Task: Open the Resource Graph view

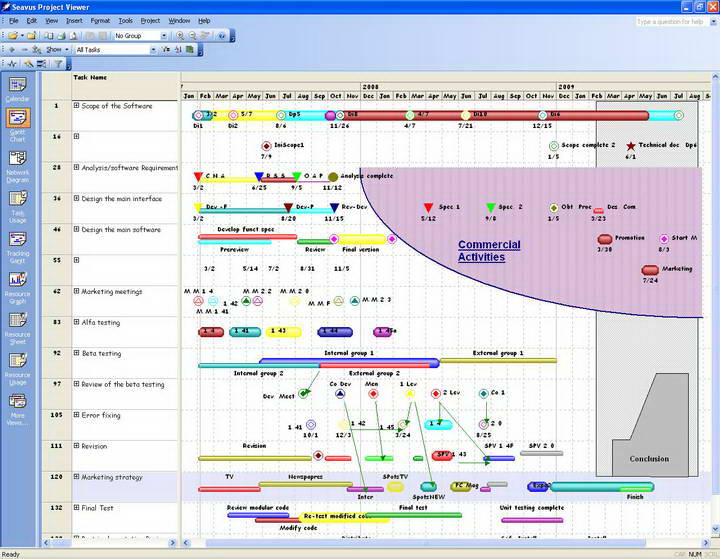Action: [17, 283]
